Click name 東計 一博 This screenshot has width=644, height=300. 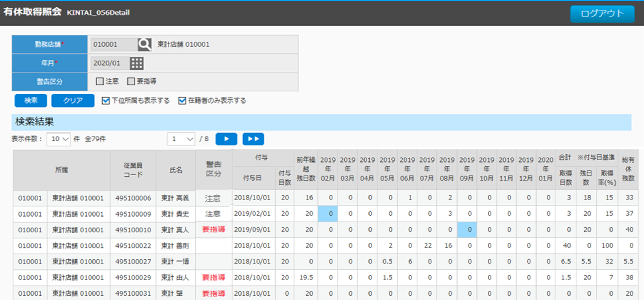point(175,262)
